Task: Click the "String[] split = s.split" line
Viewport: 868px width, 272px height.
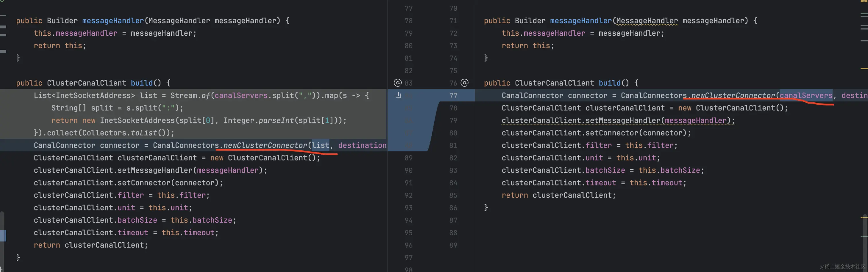Action: coord(117,108)
